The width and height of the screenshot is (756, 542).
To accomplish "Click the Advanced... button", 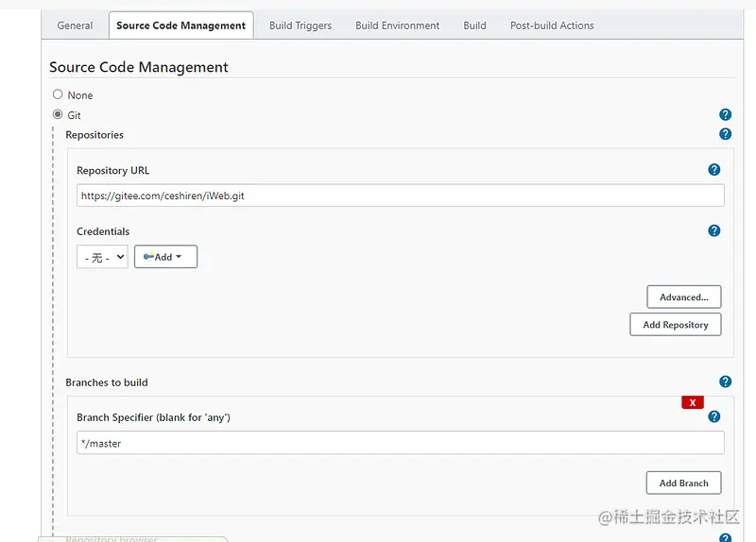I will tap(683, 296).
